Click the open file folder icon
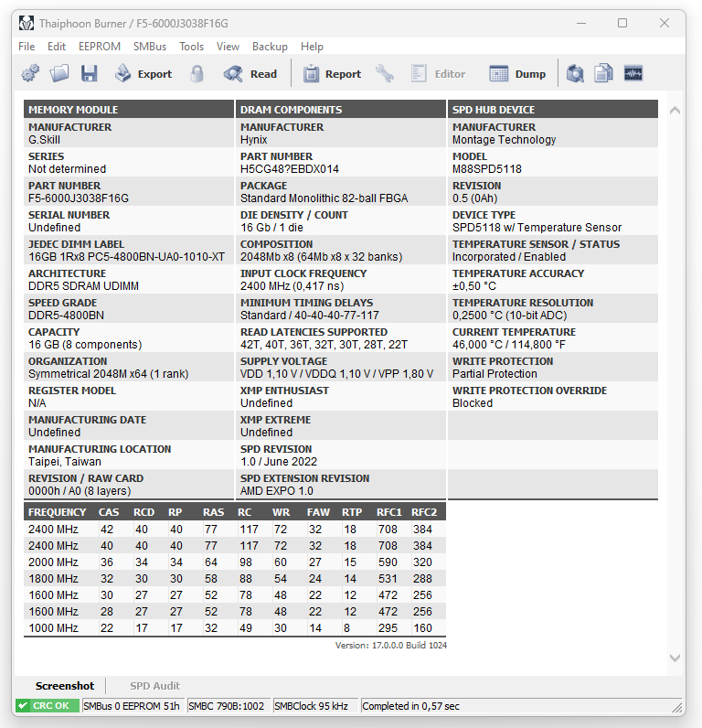702x728 pixels. click(x=59, y=74)
